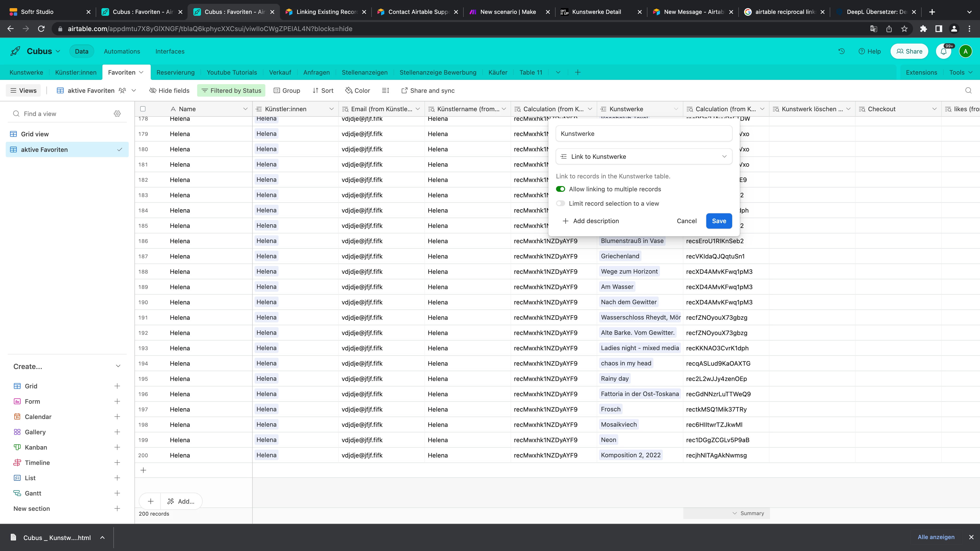Switch to the Reservierung table tab
980x551 pixels.
tap(175, 72)
